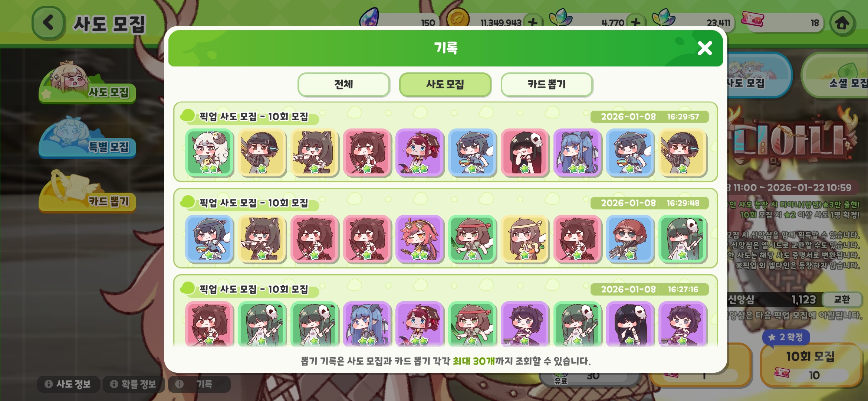Image resolution: width=868 pixels, height=401 pixels.
Task: Open 확률 정보 probability button
Action: [x=134, y=384]
